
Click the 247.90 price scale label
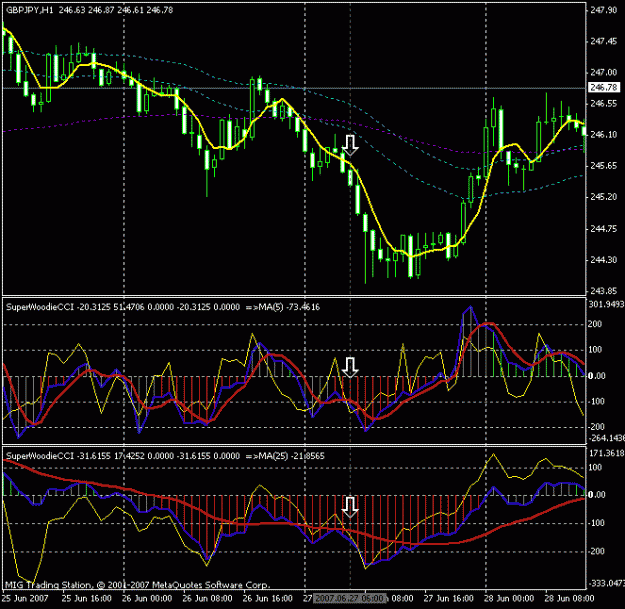(603, 10)
